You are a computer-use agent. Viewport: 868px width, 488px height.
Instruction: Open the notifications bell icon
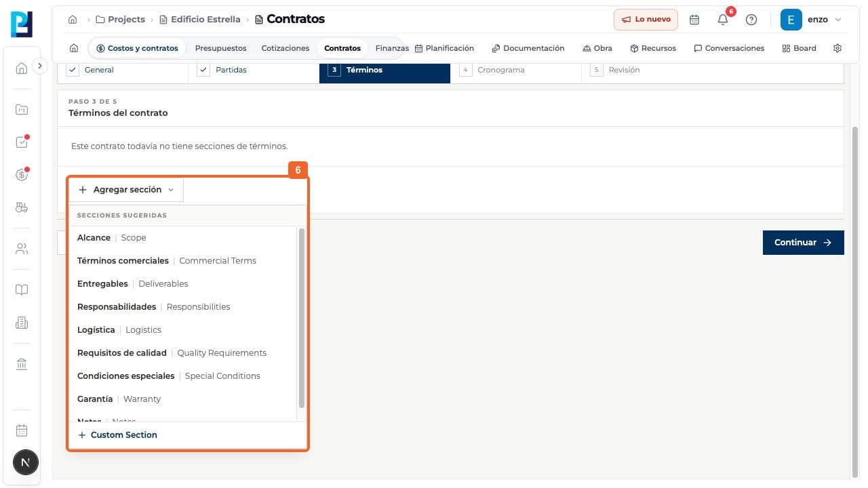(723, 20)
